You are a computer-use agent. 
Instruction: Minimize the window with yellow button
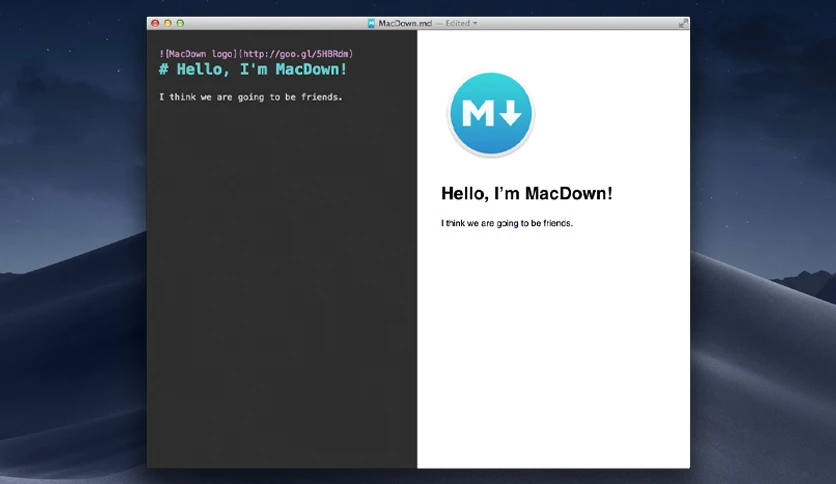(x=167, y=23)
